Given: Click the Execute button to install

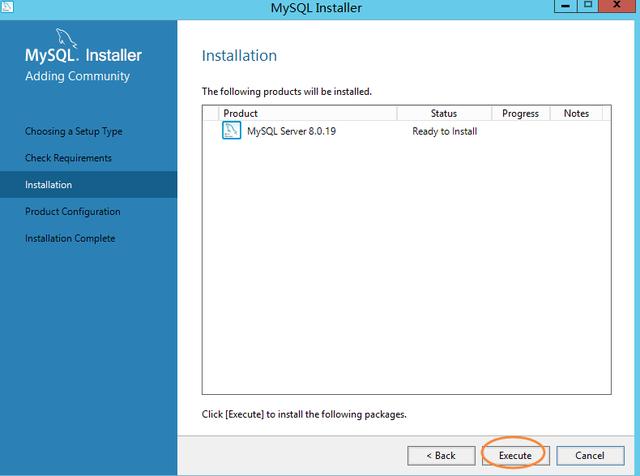Looking at the screenshot, I should (x=515, y=455).
